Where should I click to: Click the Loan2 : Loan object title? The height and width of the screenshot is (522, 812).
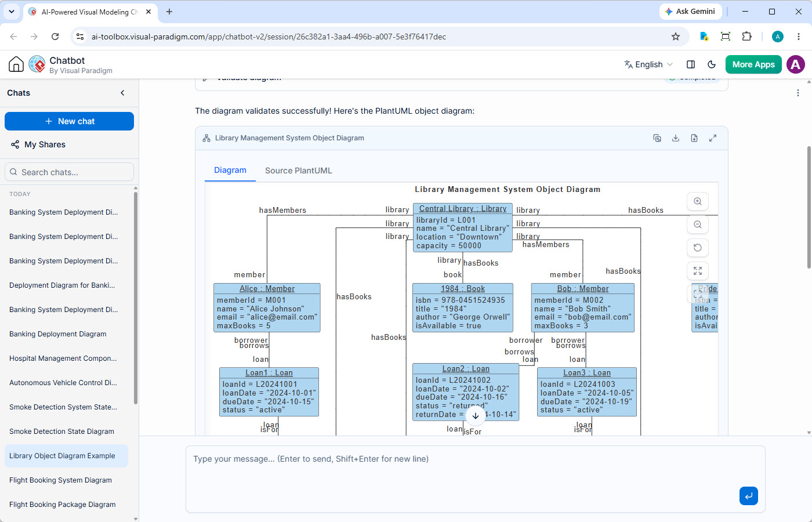click(466, 368)
